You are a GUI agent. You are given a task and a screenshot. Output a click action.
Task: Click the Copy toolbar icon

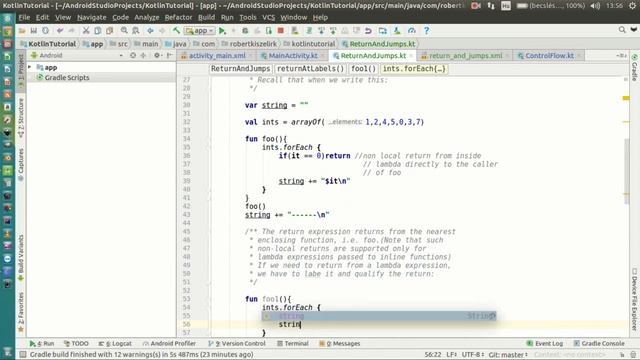[98, 31]
